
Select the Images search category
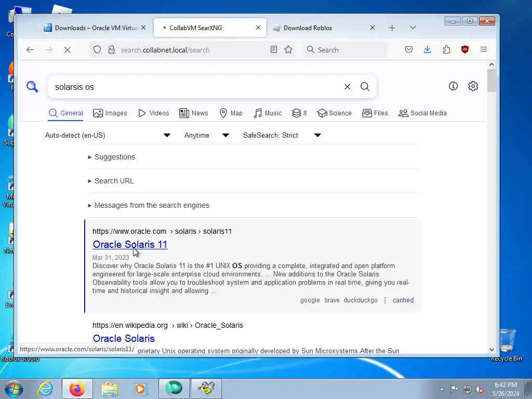tap(110, 113)
